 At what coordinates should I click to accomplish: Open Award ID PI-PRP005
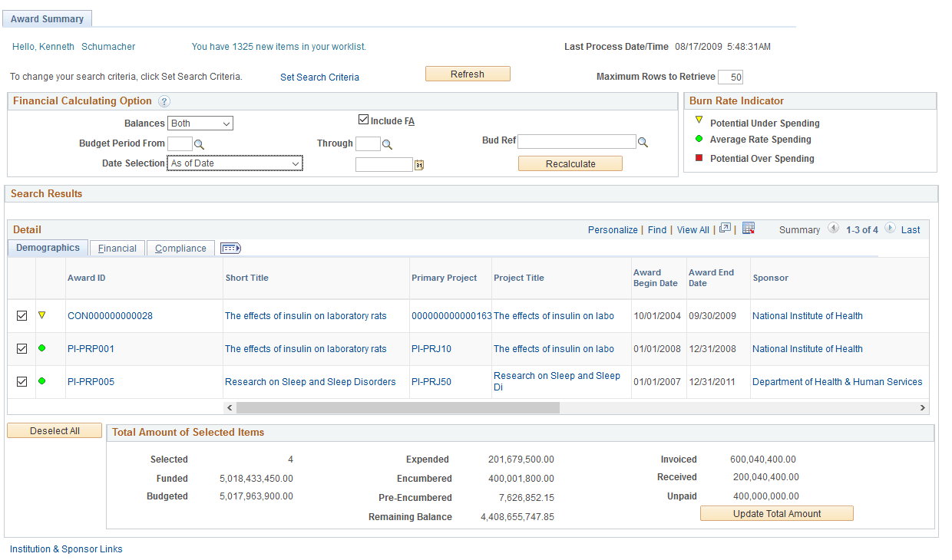91,382
